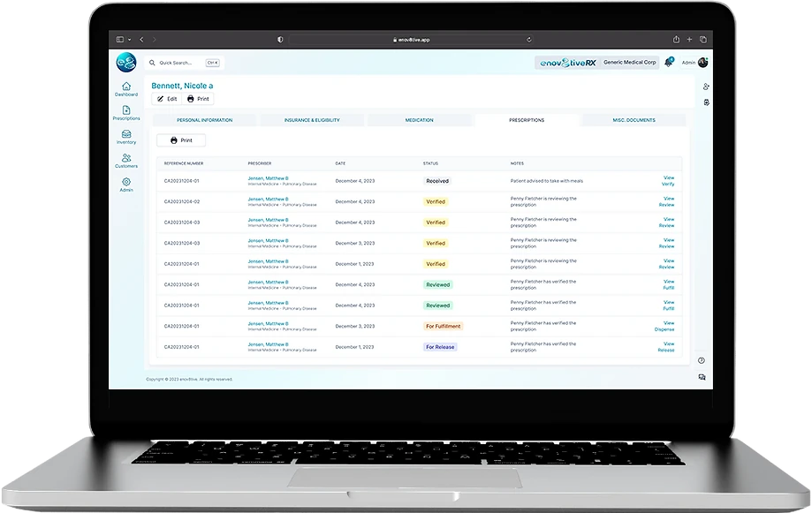This screenshot has height=513, width=812.
Task: Open the help question-mark icon
Action: (x=702, y=360)
